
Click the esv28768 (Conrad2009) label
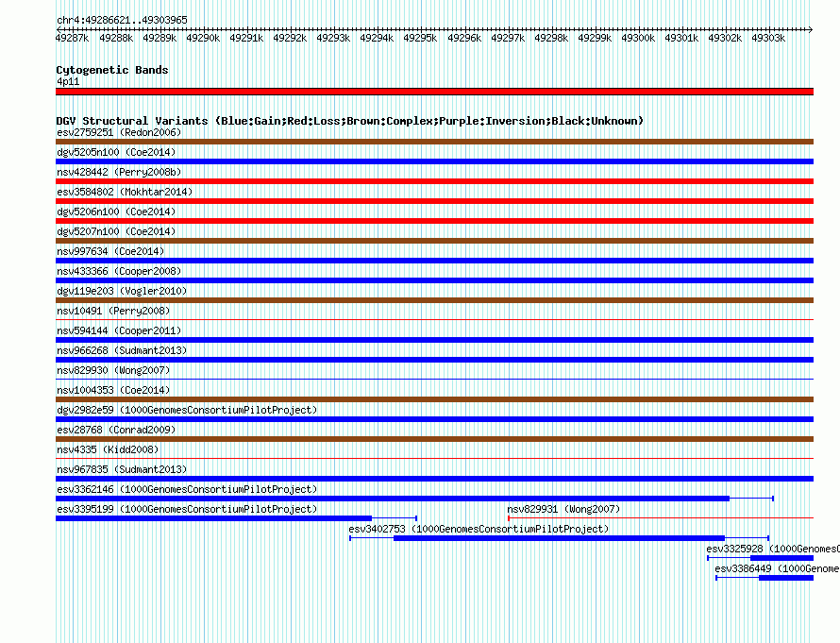point(116,430)
